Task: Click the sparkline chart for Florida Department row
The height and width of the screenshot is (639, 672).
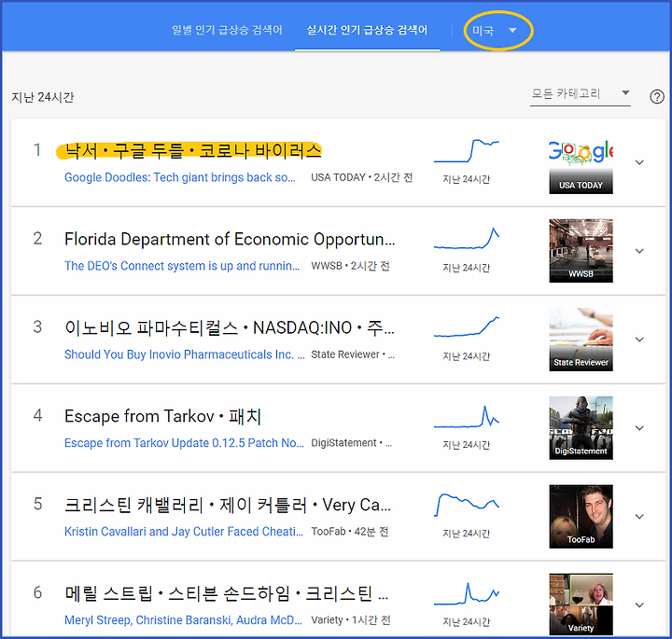Action: [x=467, y=239]
